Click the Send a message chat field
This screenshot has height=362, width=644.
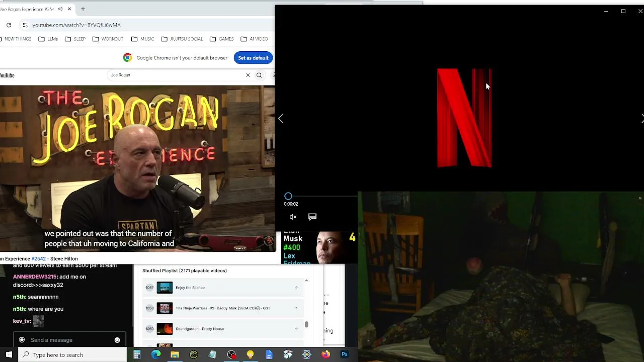69,340
